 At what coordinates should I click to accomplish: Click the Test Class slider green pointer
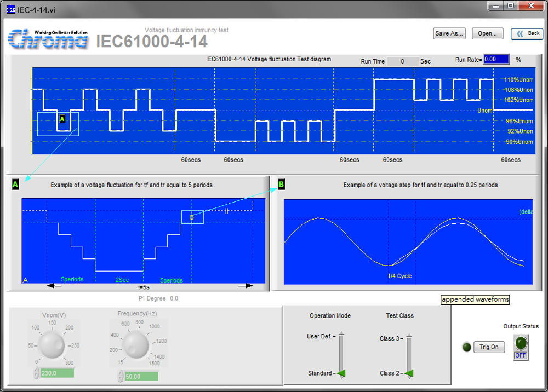409,373
